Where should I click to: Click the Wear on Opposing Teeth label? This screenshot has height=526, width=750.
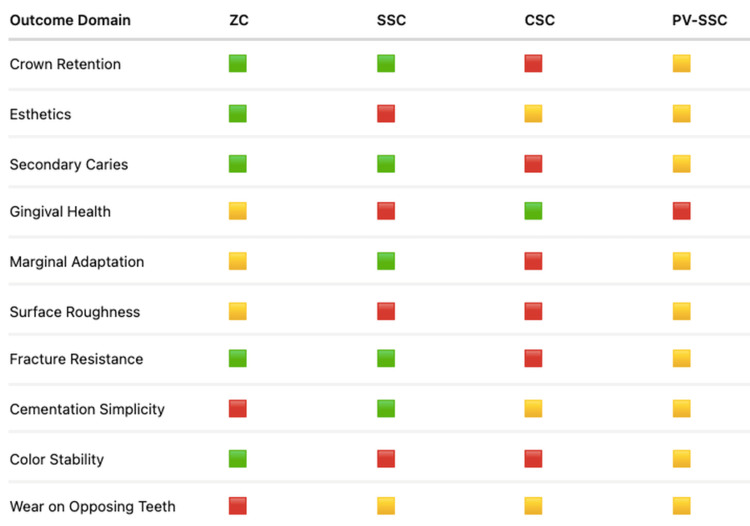coord(93,506)
